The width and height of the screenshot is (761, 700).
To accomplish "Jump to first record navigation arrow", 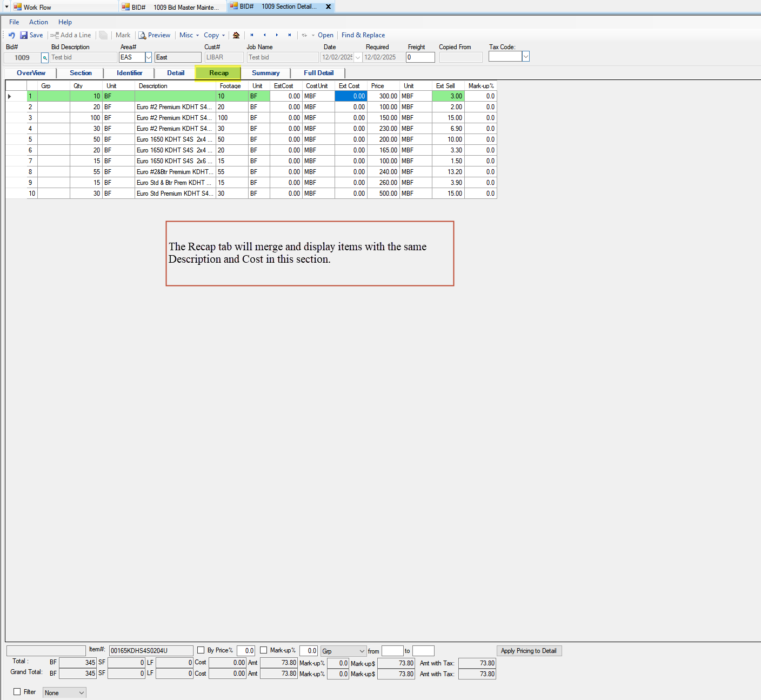I will [x=252, y=35].
